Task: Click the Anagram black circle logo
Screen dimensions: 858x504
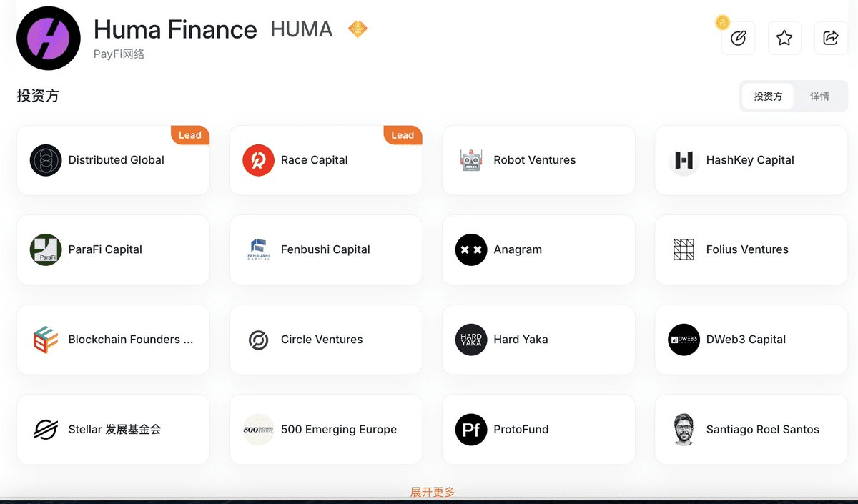Action: [471, 249]
